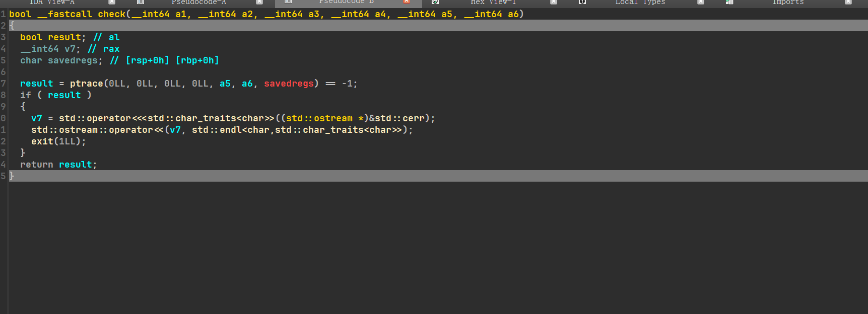Viewport: 868px width, 314px height.
Task: Close the Pseudocode-B tab
Action: 407,2
